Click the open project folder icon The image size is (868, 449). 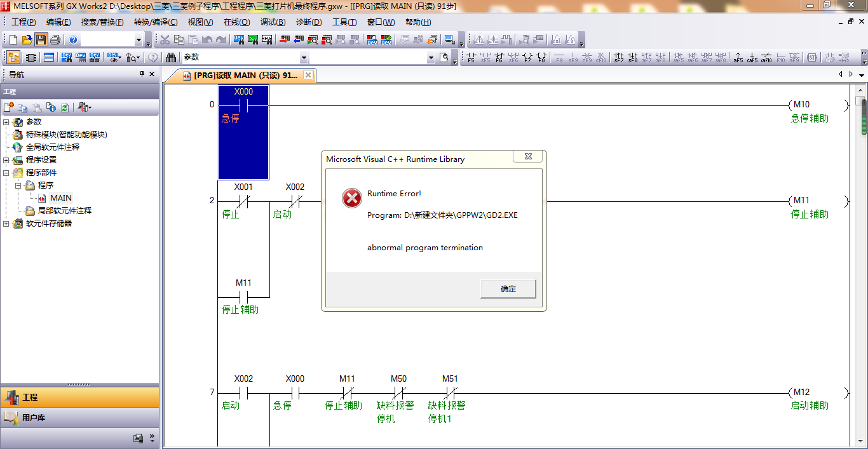[27, 40]
